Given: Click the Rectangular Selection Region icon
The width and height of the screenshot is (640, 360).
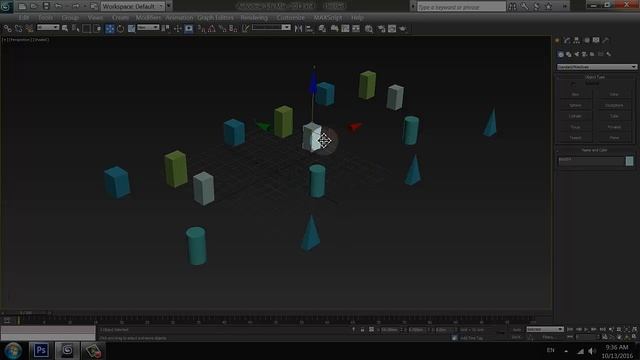Looking at the screenshot, I should pos(87,29).
